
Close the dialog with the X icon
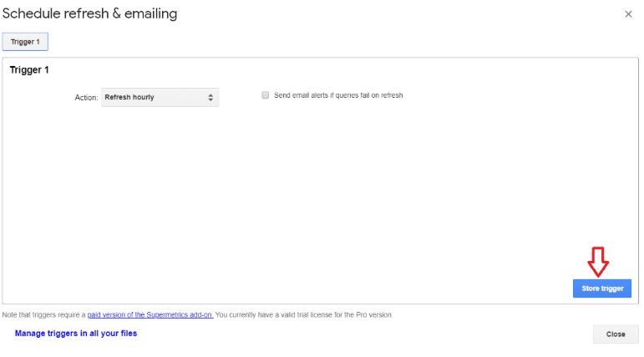pos(628,14)
